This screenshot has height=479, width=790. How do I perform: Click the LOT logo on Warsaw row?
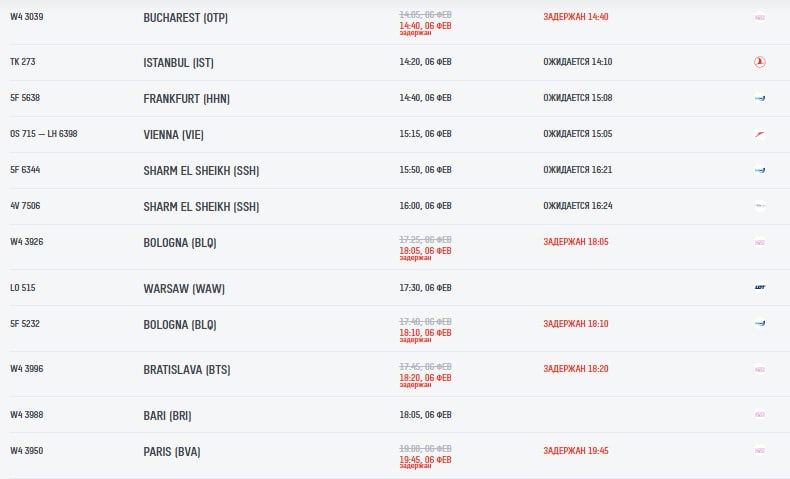(760, 288)
